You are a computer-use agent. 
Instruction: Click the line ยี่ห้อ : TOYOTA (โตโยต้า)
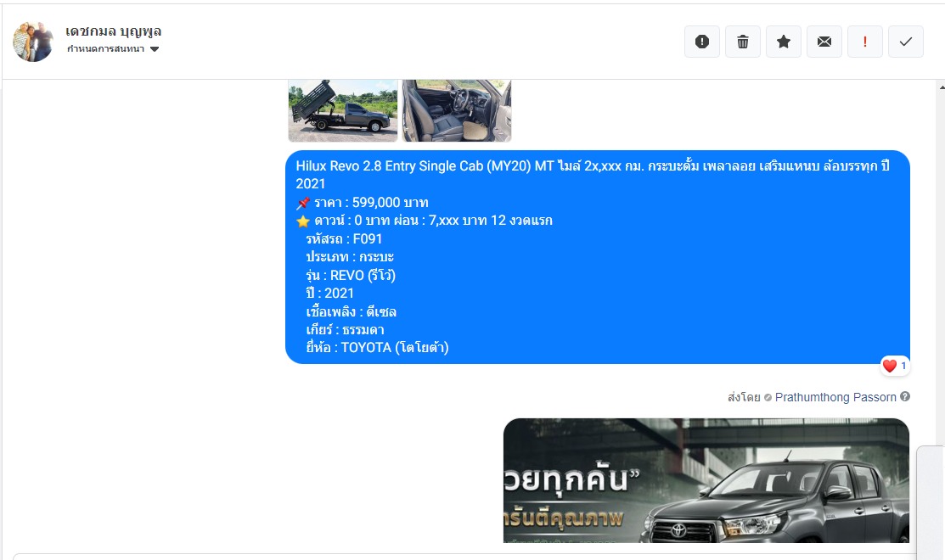click(377, 347)
